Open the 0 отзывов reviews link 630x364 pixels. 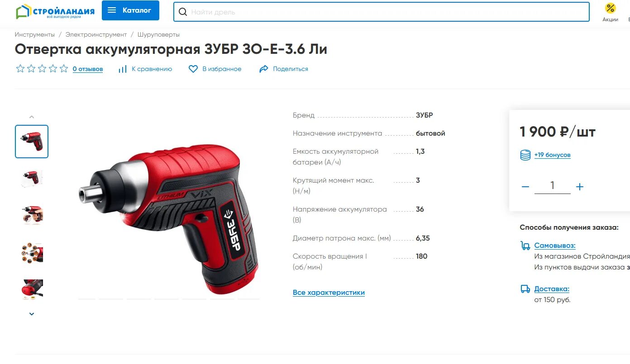tap(88, 69)
